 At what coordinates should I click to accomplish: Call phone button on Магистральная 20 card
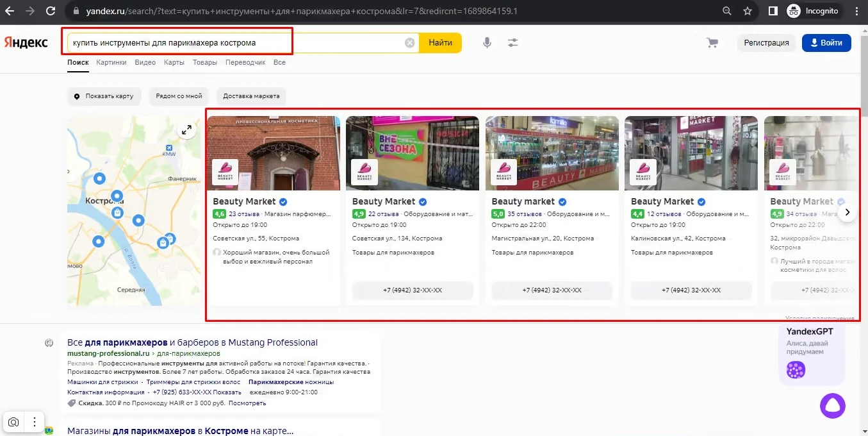tap(552, 290)
